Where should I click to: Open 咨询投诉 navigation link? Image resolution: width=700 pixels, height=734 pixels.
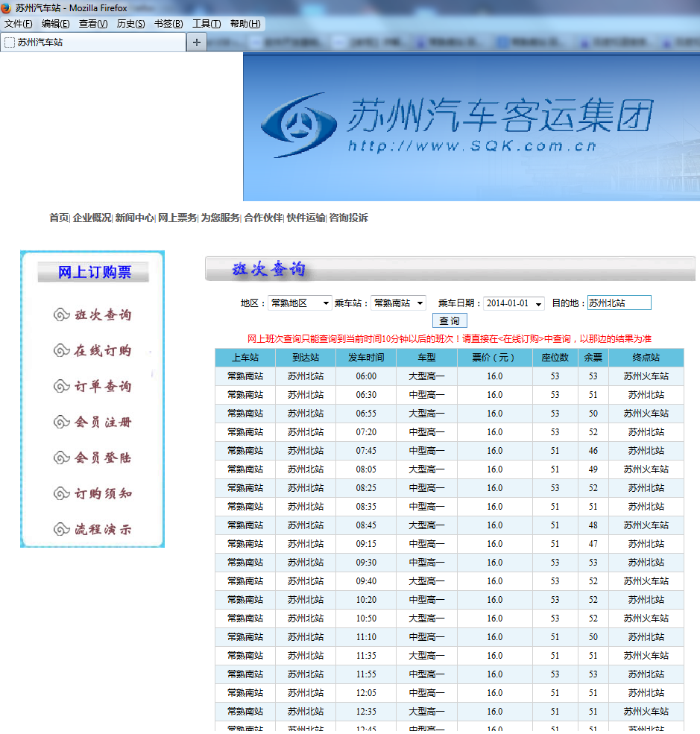(348, 218)
